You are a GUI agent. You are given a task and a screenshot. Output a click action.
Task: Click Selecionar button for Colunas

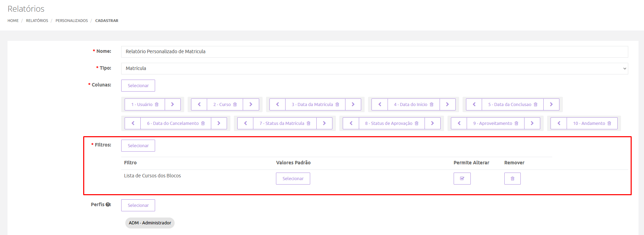tap(138, 86)
